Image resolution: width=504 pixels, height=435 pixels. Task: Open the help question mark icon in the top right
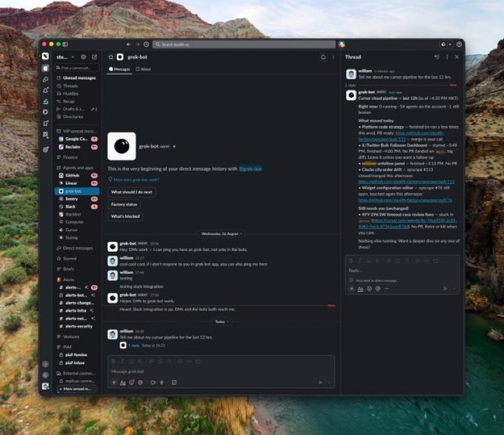point(459,44)
